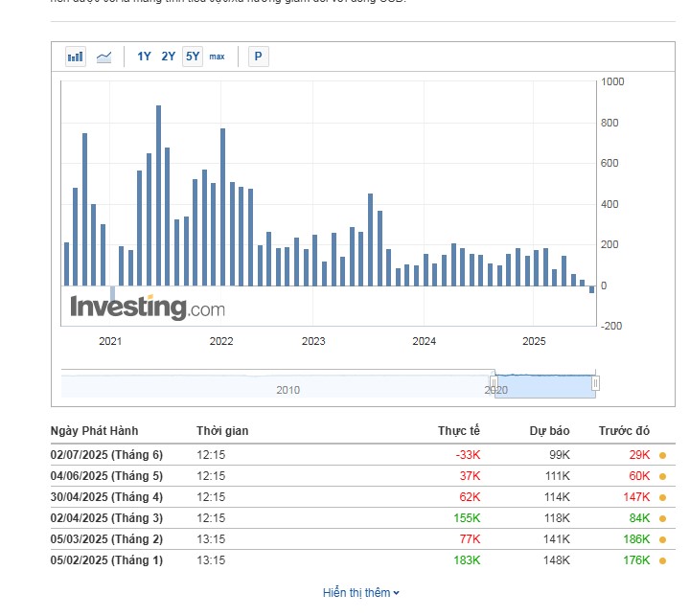Click the P button in chart toolbar

tap(259, 57)
